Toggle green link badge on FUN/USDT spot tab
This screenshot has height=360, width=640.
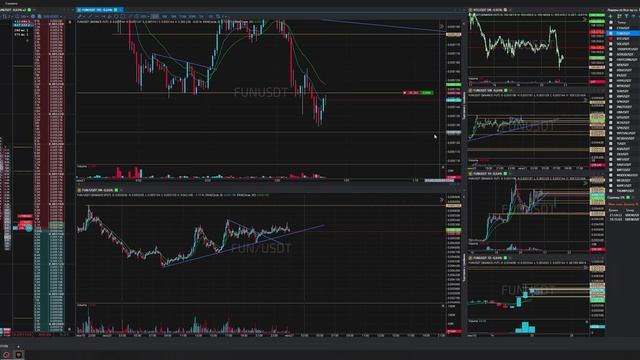(116, 190)
